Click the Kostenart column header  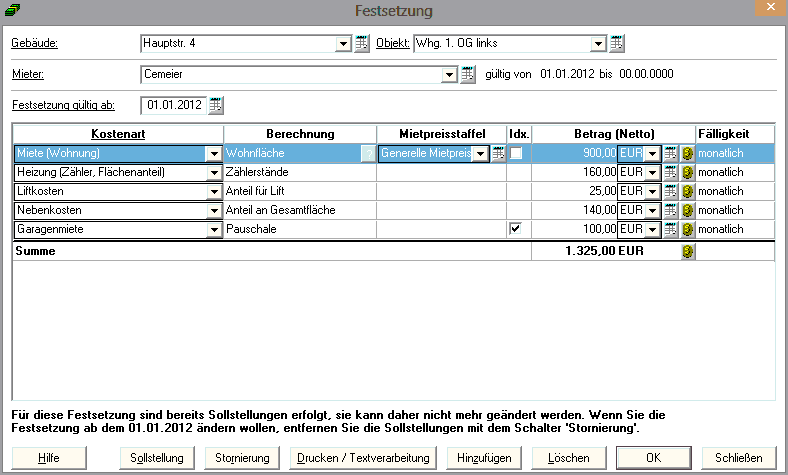tap(118, 134)
